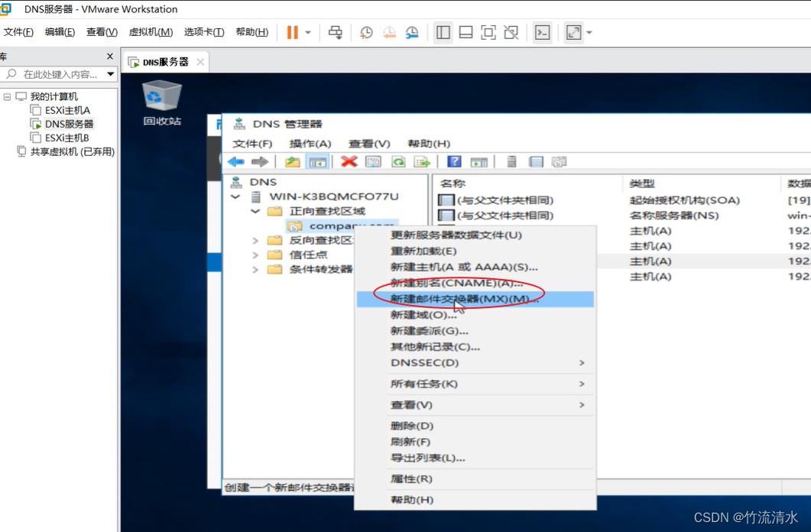Image resolution: width=811 pixels, height=532 pixels.
Task: Expand the 反向查找区域 folder
Action: [x=255, y=241]
